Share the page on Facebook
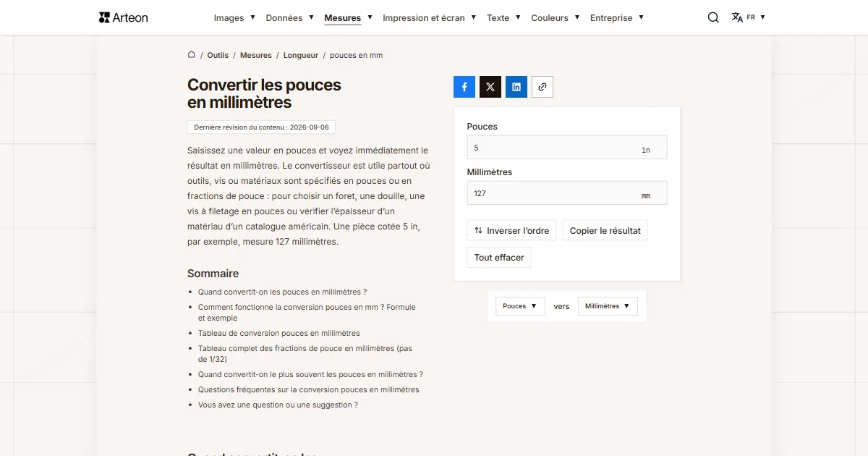868x456 pixels. point(464,87)
